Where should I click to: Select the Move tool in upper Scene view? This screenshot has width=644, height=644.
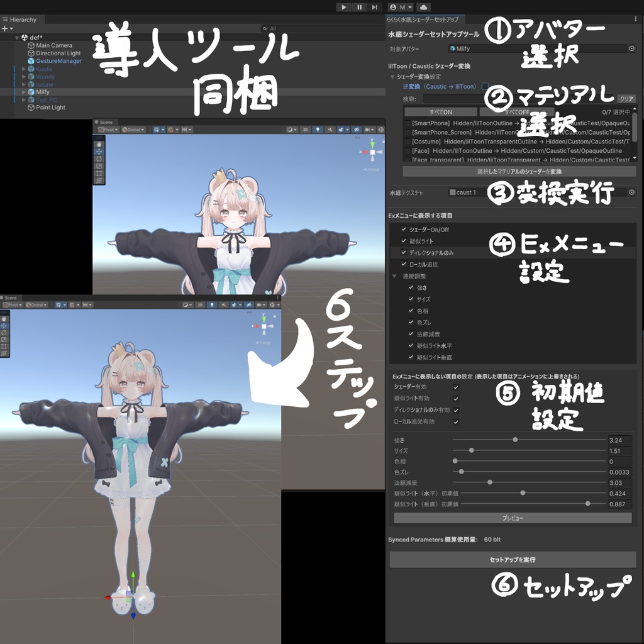point(99,152)
